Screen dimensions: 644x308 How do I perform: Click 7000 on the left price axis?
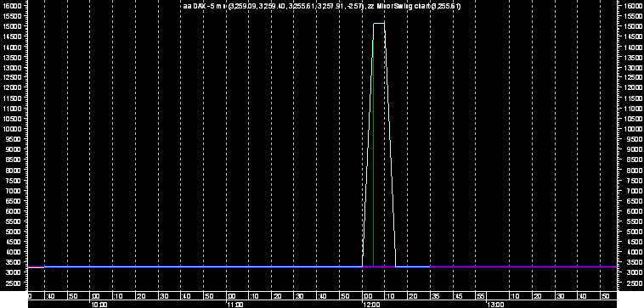(x=13, y=190)
